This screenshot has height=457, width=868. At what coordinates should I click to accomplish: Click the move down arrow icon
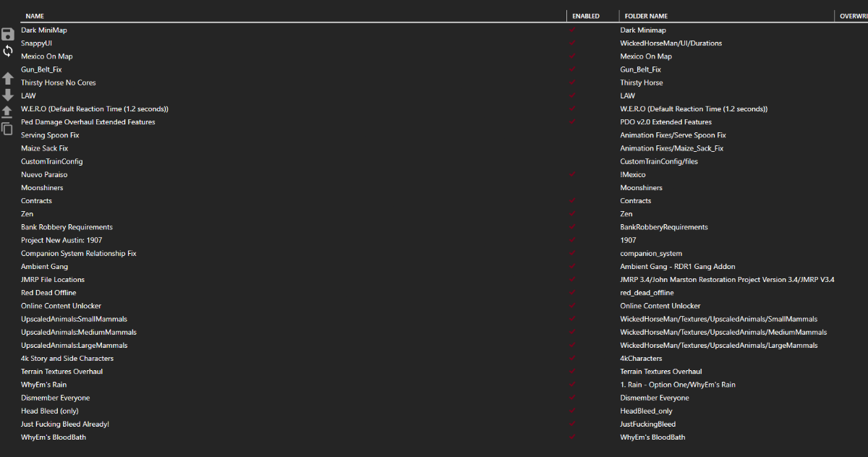[8, 95]
